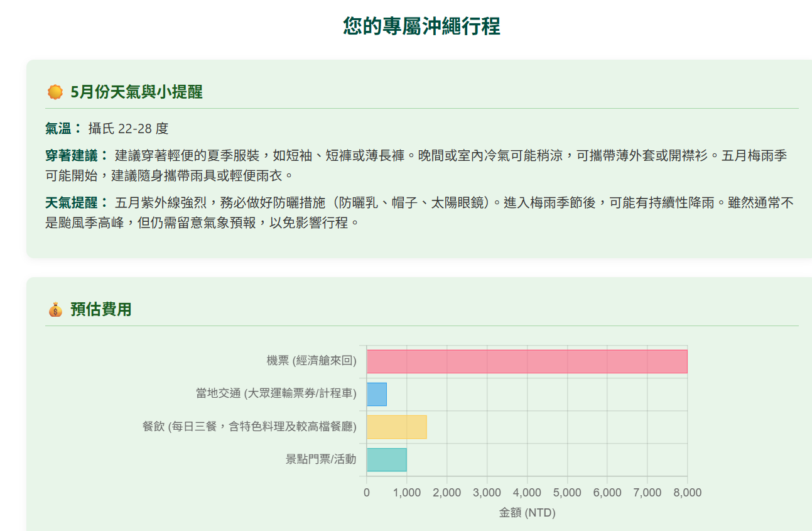Click the money bag icon beside 預估費用
The width and height of the screenshot is (812, 531).
[55, 309]
